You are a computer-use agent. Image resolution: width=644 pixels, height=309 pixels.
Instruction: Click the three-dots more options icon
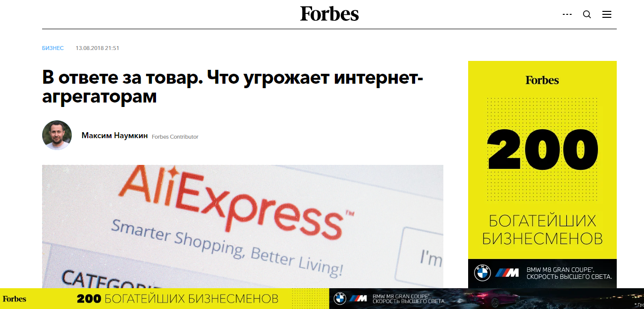(x=567, y=14)
